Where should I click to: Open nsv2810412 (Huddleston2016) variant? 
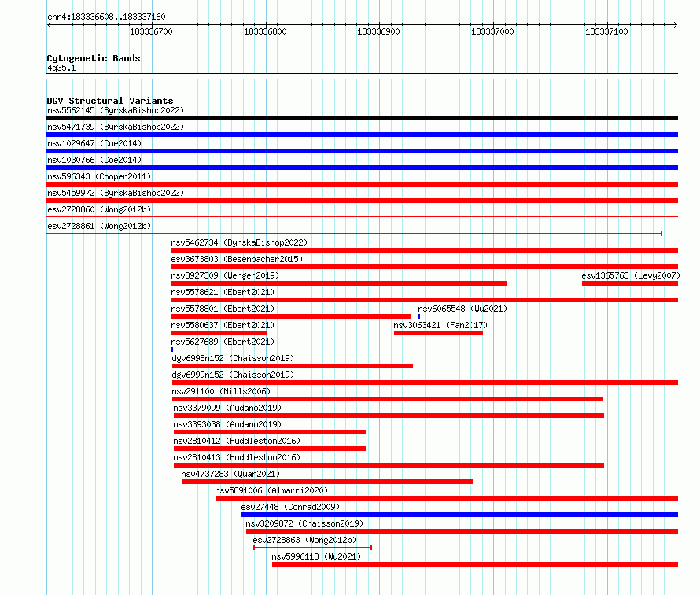pyautogui.click(x=237, y=441)
